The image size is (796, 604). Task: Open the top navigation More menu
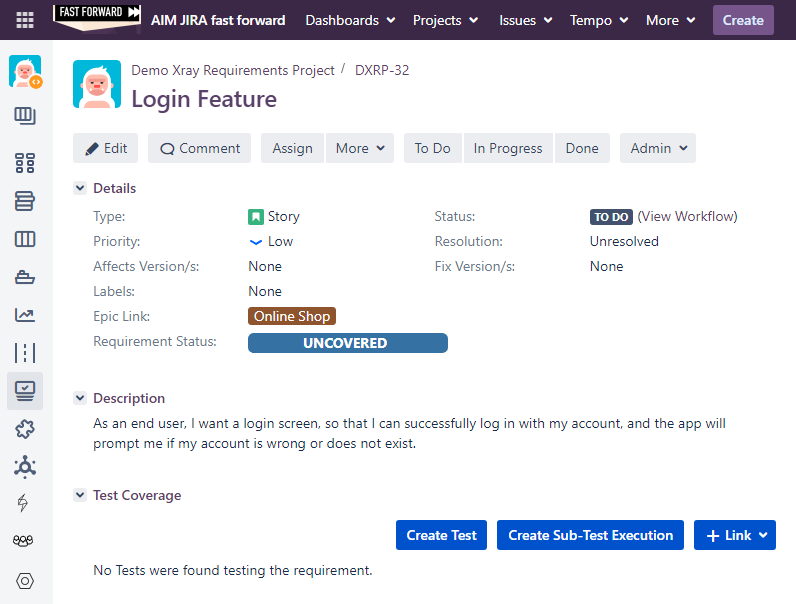670,20
